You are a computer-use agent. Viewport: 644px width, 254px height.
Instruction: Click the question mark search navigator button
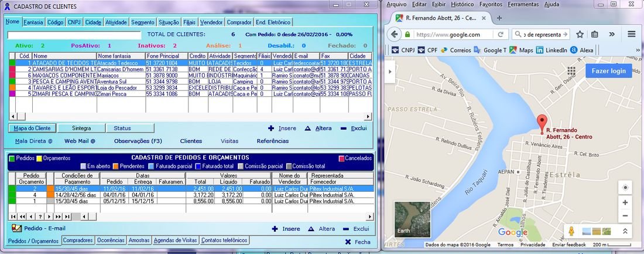(x=40, y=216)
